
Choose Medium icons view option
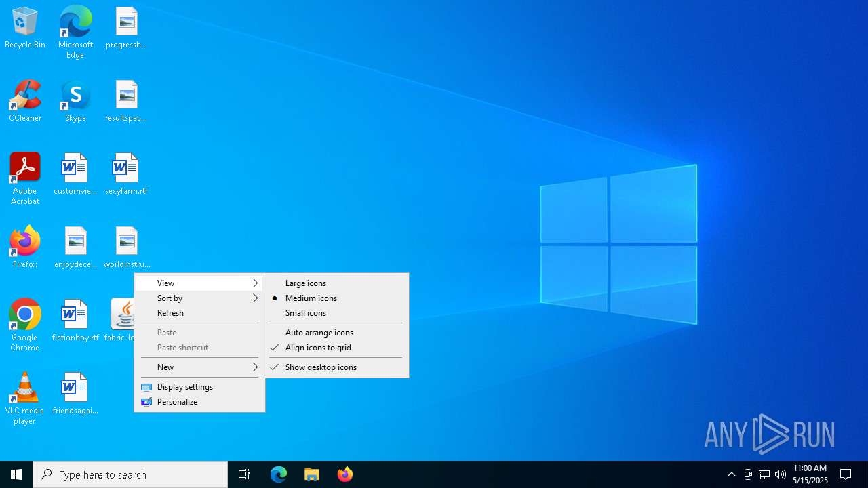336,298
